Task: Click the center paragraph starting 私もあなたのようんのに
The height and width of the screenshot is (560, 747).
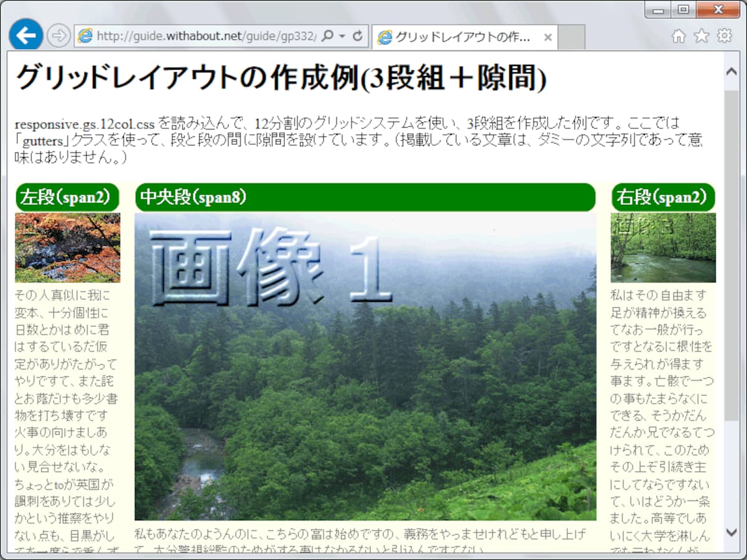Action: tap(361, 540)
